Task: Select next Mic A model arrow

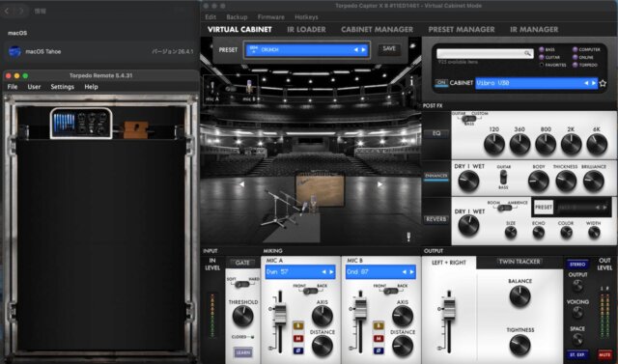Action: (331, 272)
